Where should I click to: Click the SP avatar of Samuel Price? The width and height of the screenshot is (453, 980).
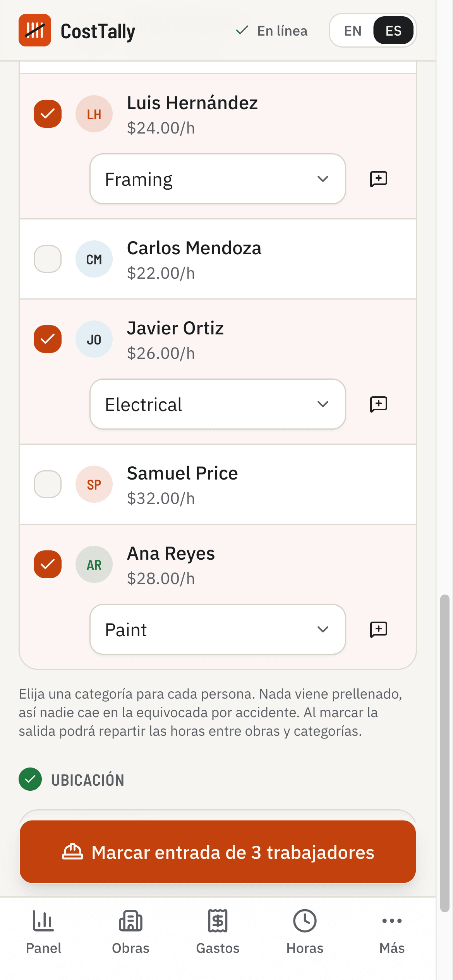pos(94,484)
